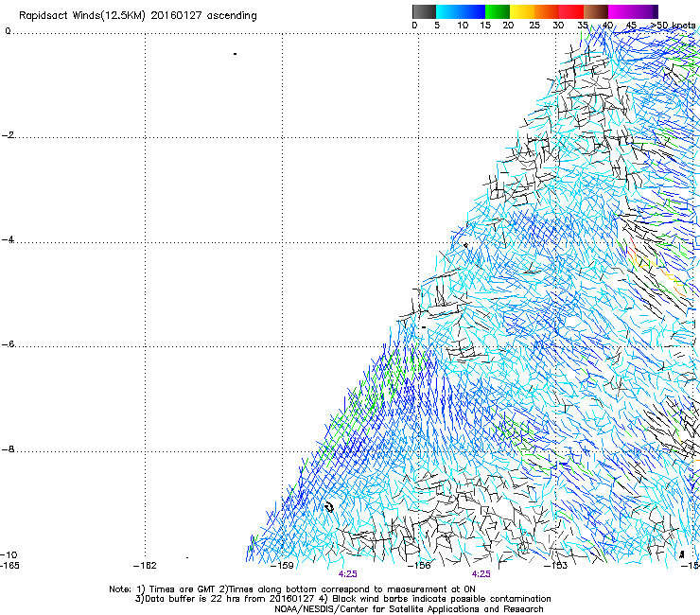The height and width of the screenshot is (615, 700).
Task: Click the dark purple 45–50 knots legend segment
Action: [645, 11]
